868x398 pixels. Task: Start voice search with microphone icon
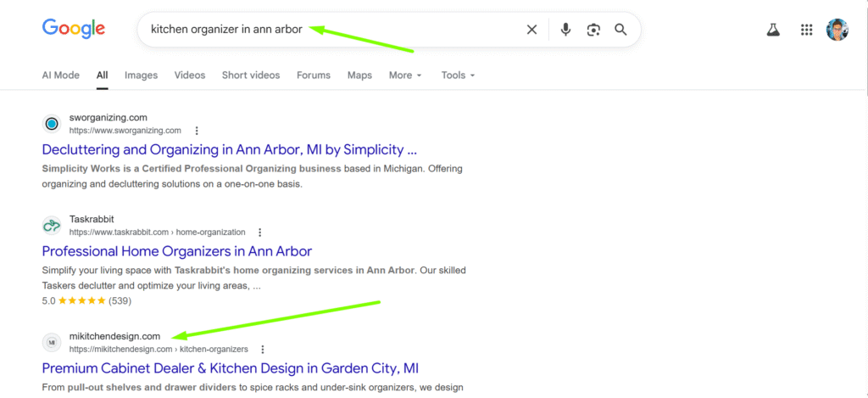click(x=565, y=30)
